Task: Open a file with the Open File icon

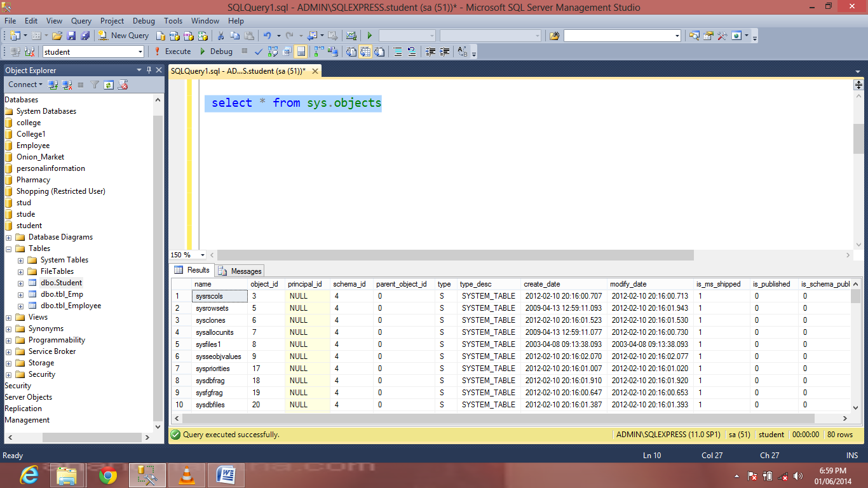Action: point(57,36)
